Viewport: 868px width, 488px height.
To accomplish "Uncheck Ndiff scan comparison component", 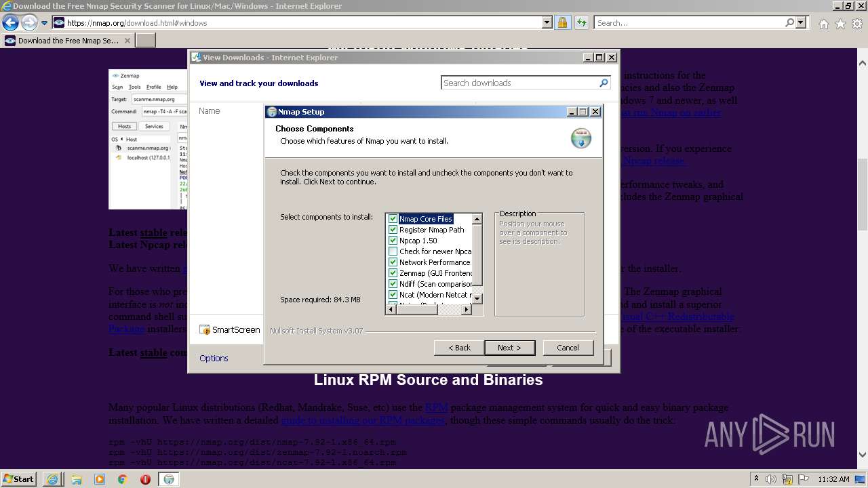I will tap(393, 284).
